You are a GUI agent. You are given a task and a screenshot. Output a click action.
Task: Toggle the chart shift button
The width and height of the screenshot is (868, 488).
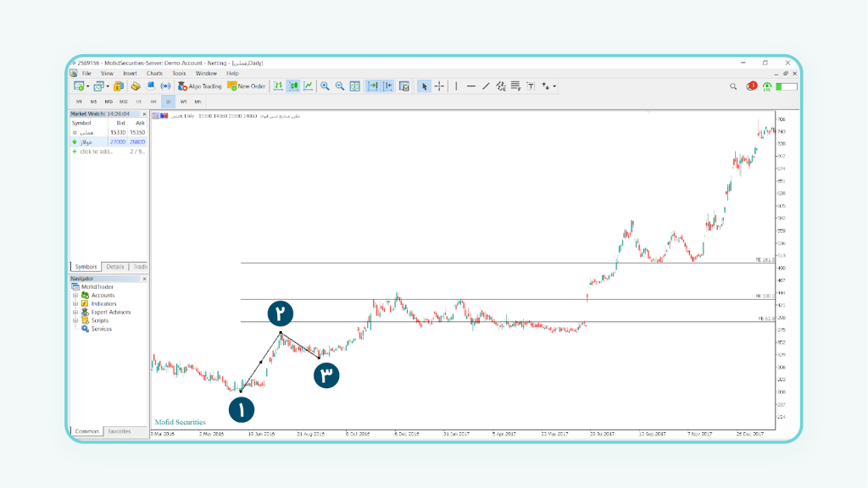point(388,86)
